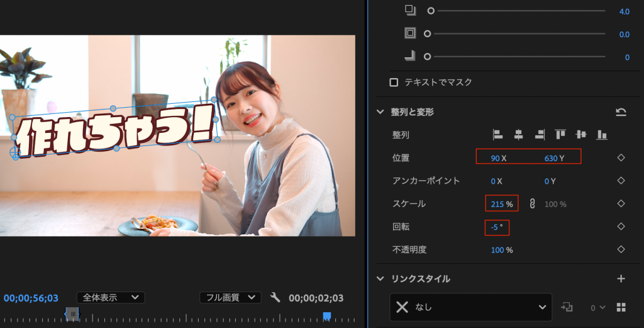Click the align top edges icon
The image size is (644, 328).
click(560, 134)
